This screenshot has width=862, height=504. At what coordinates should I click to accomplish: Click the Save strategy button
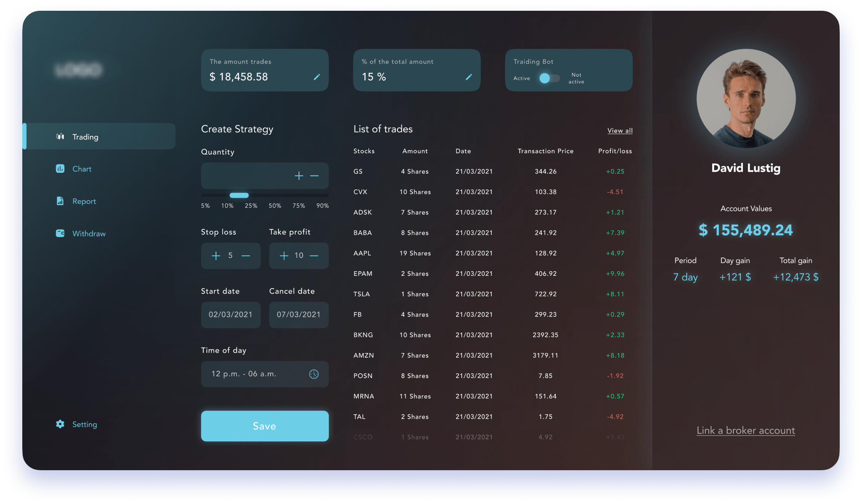[x=264, y=426]
